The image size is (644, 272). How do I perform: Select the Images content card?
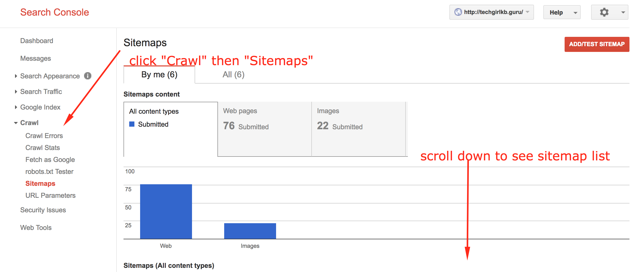pyautogui.click(x=358, y=129)
